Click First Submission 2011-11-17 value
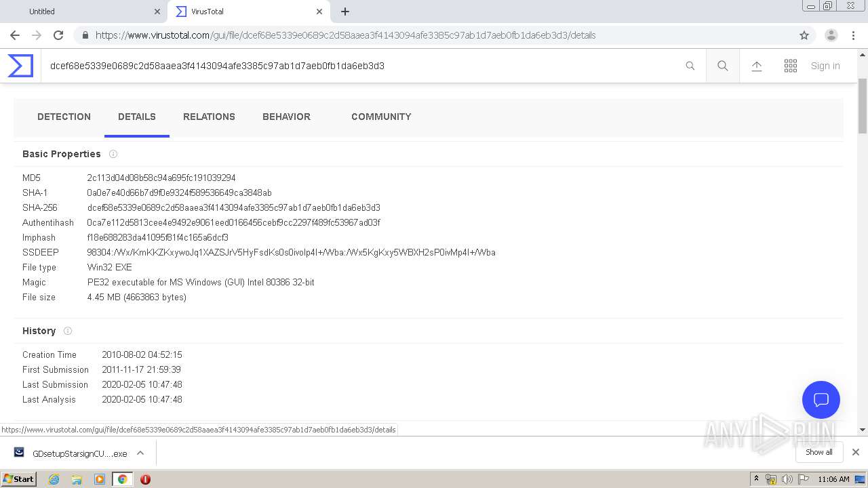Screen dimensions: 868x488 pos(141,369)
